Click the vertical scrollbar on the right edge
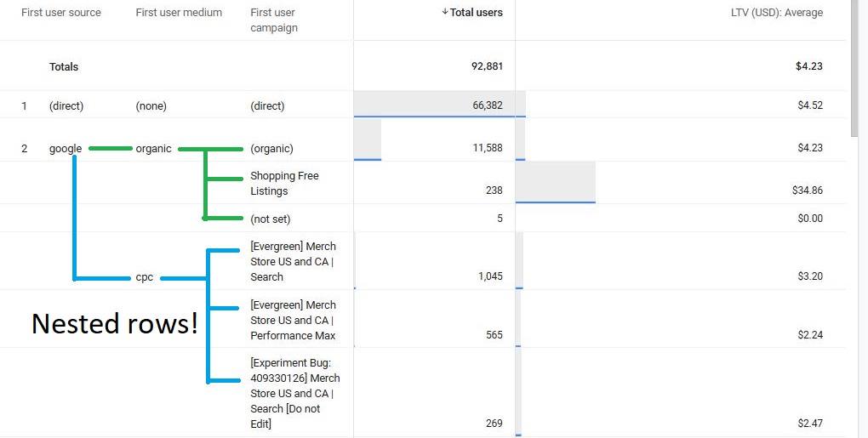The image size is (868, 438). coord(857,68)
